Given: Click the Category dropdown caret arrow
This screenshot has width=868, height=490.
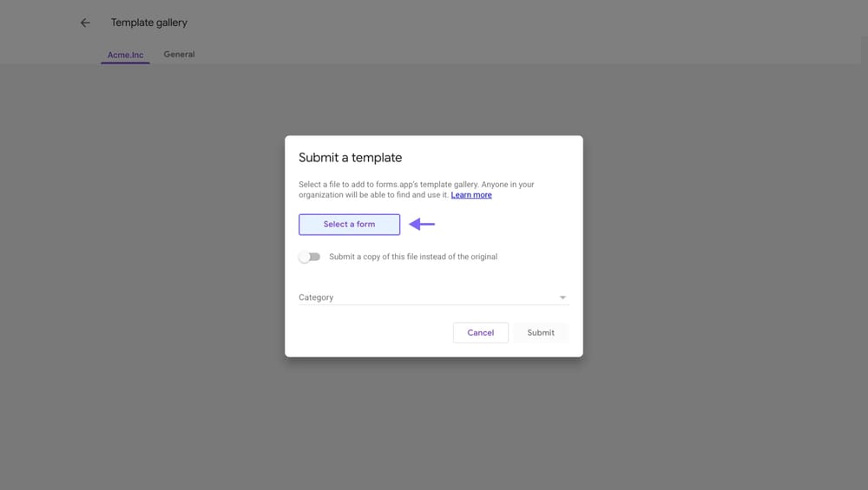Looking at the screenshot, I should click(562, 297).
